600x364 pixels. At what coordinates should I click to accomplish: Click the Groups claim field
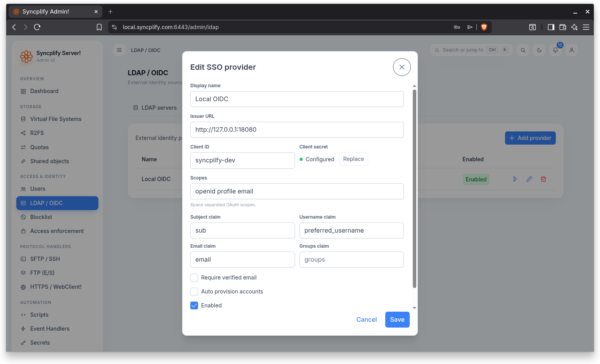[x=352, y=259]
